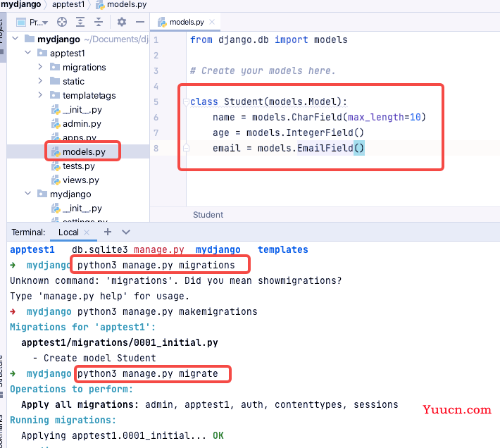The width and height of the screenshot is (500, 448).
Task: Click the Python file icon beside tests.py
Action: [56, 166]
